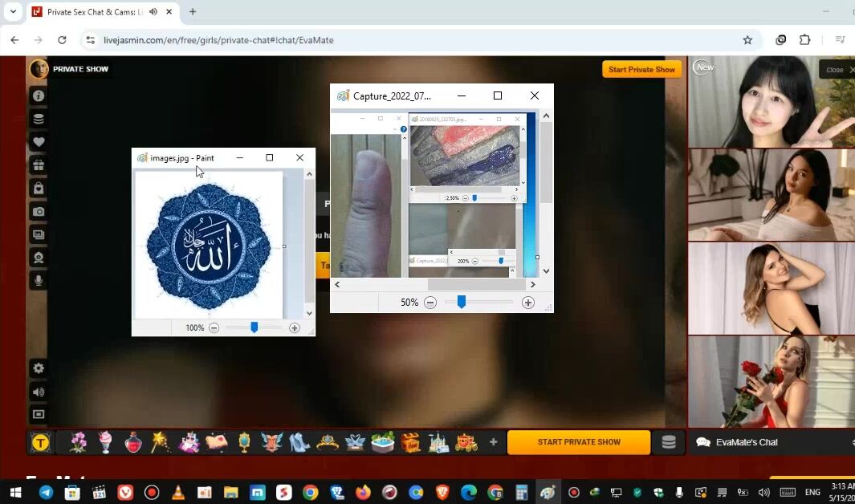Open the settings gear in the sidebar
Image resolution: width=855 pixels, height=504 pixels.
coord(38,368)
